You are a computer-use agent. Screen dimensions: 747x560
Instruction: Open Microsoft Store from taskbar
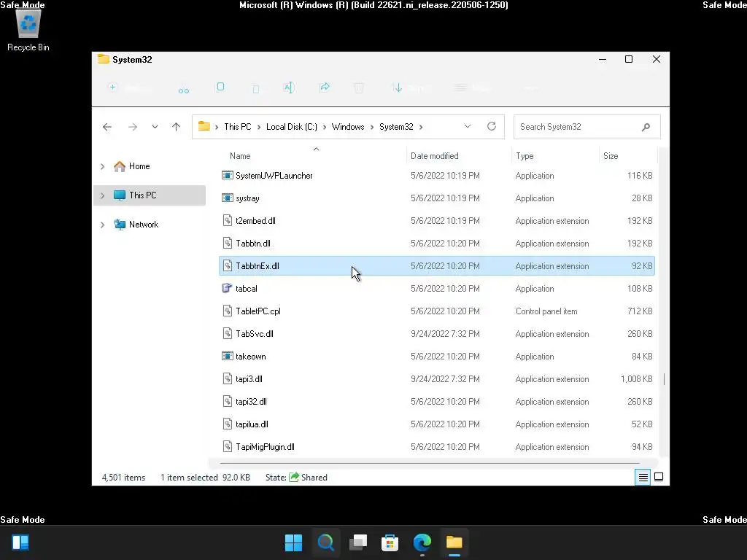[x=390, y=542]
